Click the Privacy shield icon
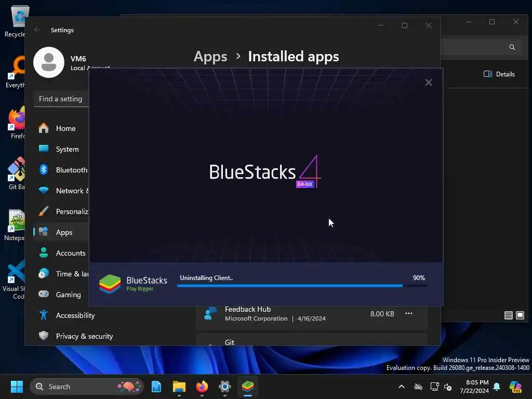 (44, 336)
